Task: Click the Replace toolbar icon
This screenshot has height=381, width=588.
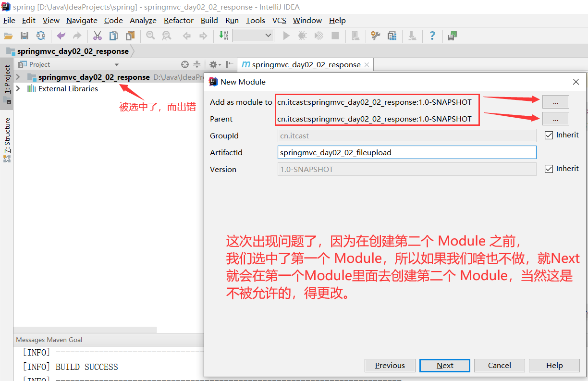Action: coord(166,36)
